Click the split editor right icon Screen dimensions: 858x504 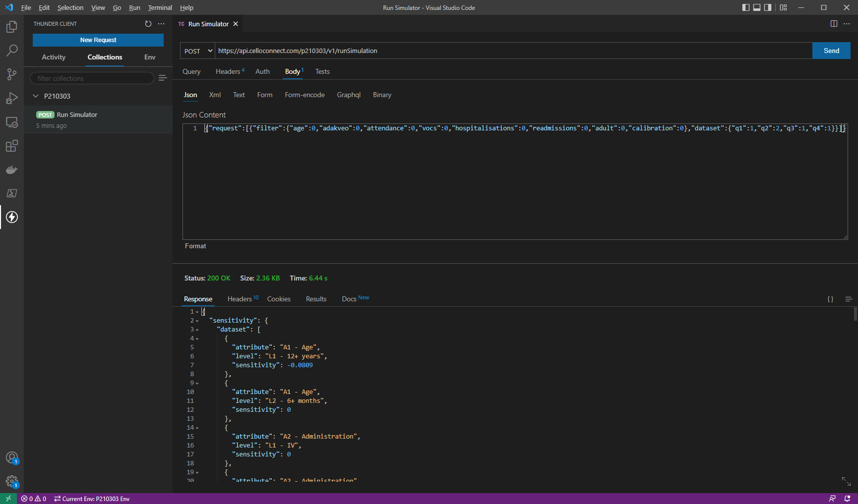(x=834, y=24)
